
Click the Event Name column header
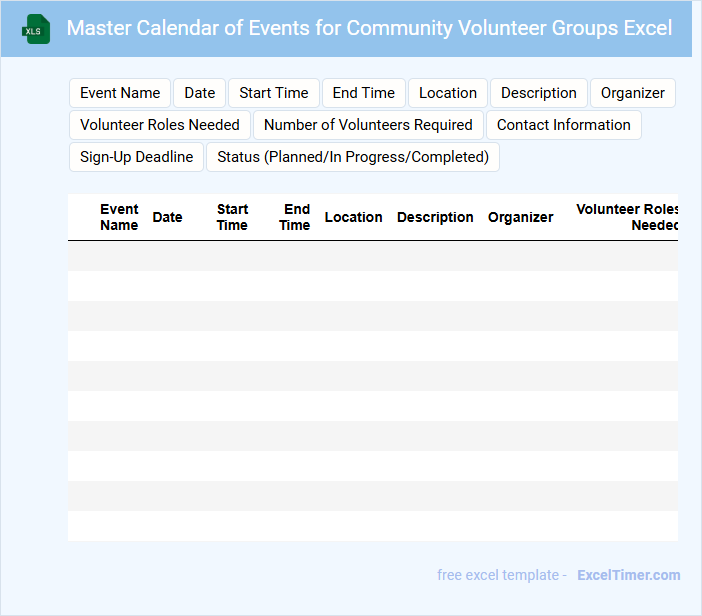tap(119, 217)
